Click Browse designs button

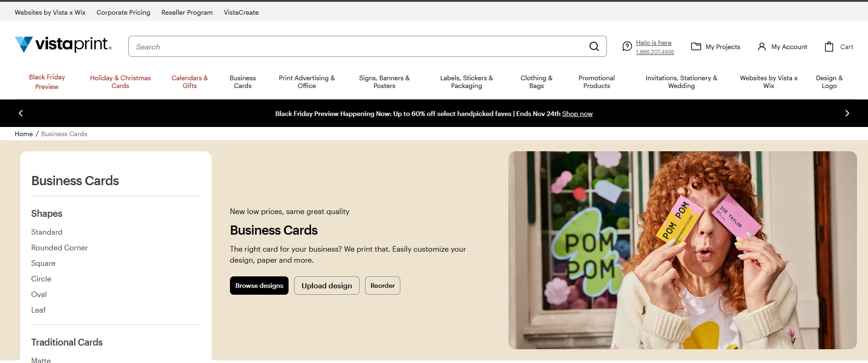pyautogui.click(x=259, y=286)
